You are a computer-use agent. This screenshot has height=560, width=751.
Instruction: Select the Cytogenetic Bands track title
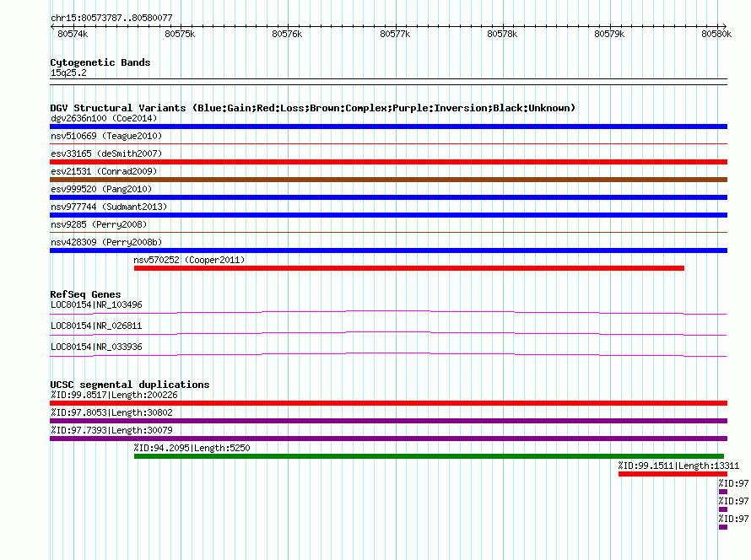click(100, 62)
